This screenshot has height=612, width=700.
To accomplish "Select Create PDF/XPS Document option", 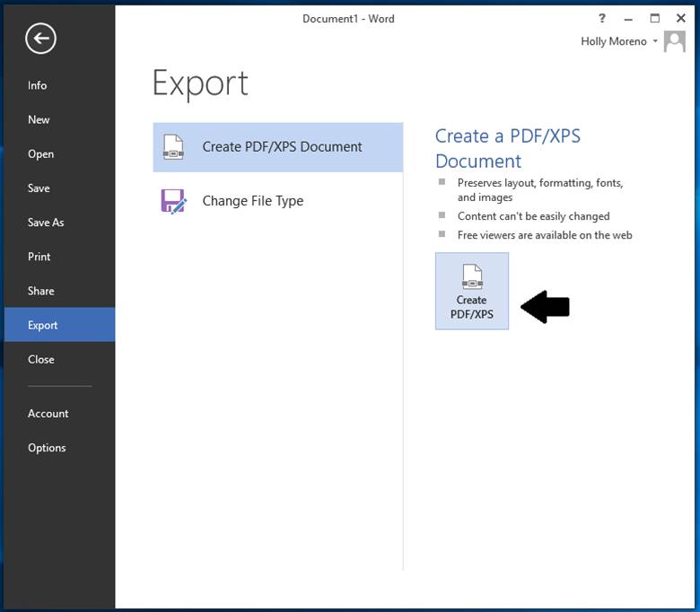I will click(x=277, y=147).
